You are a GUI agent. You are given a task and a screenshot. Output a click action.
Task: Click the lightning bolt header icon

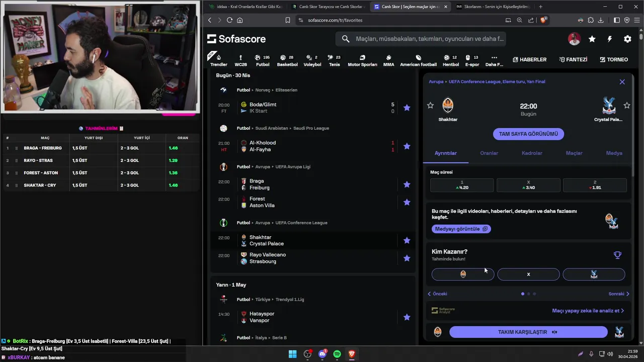(x=610, y=39)
